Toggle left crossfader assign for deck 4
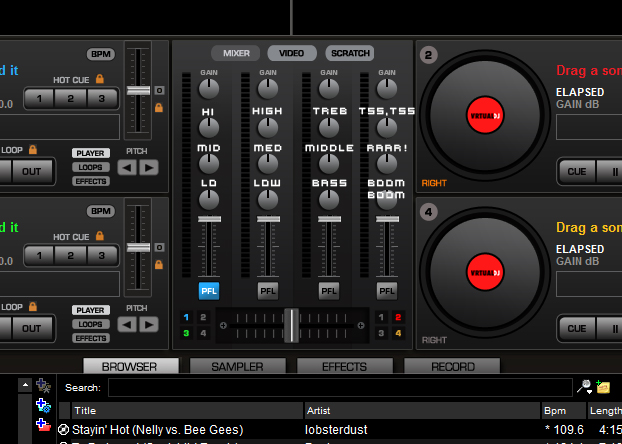The width and height of the screenshot is (622, 444). pos(203,333)
